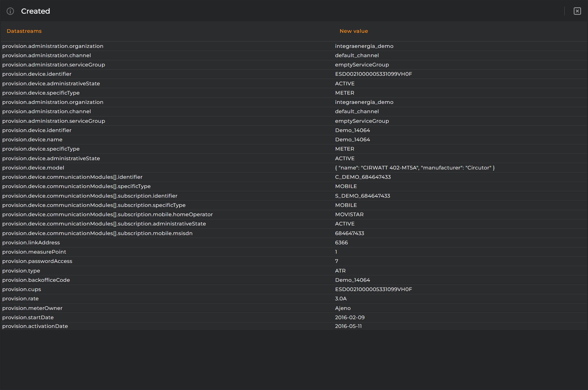588x390 pixels.
Task: Click the subscription.mobile.msisdn datastream
Action: pyautogui.click(x=97, y=233)
